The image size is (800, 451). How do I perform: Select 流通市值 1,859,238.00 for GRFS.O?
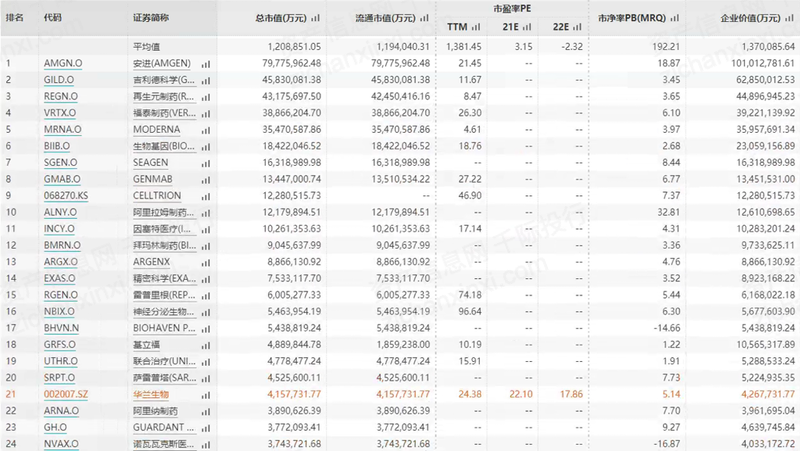coord(404,344)
